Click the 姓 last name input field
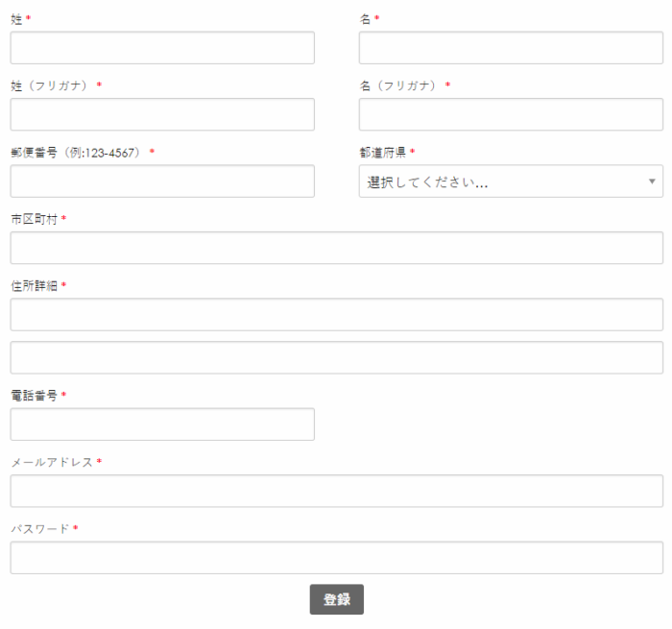Image resolution: width=672 pixels, height=629 pixels. pos(162,48)
